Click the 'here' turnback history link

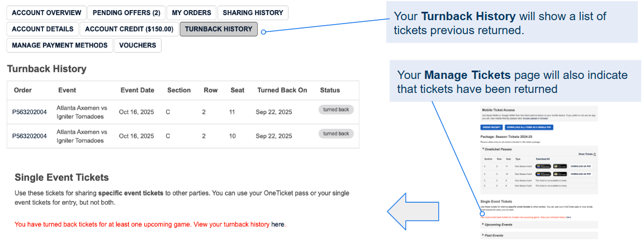pos(278,225)
